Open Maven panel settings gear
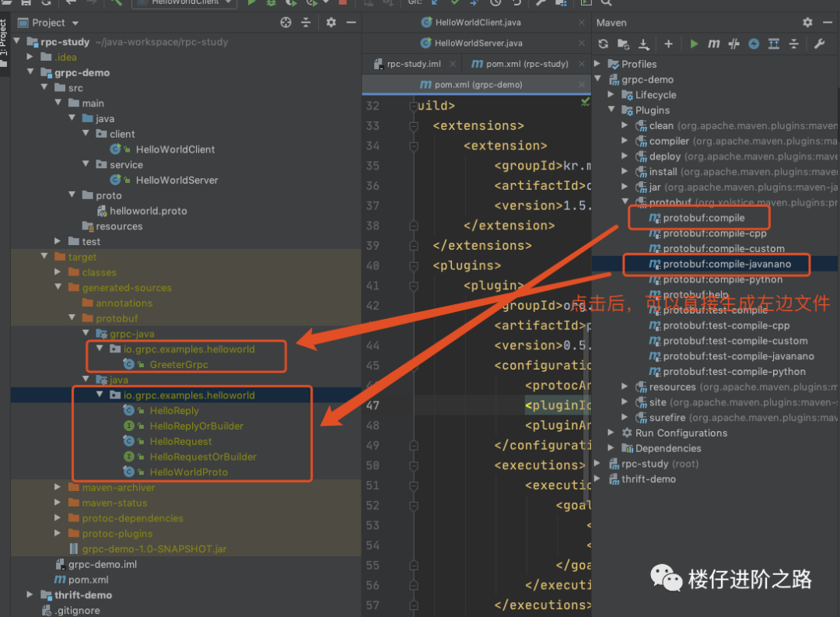Image resolution: width=840 pixels, height=617 pixels. [x=808, y=23]
